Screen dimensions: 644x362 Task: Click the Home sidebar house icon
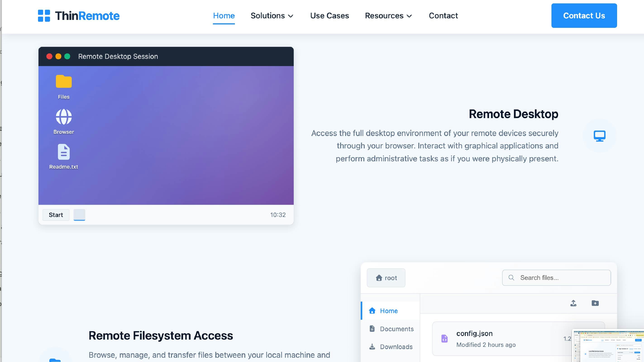click(372, 310)
